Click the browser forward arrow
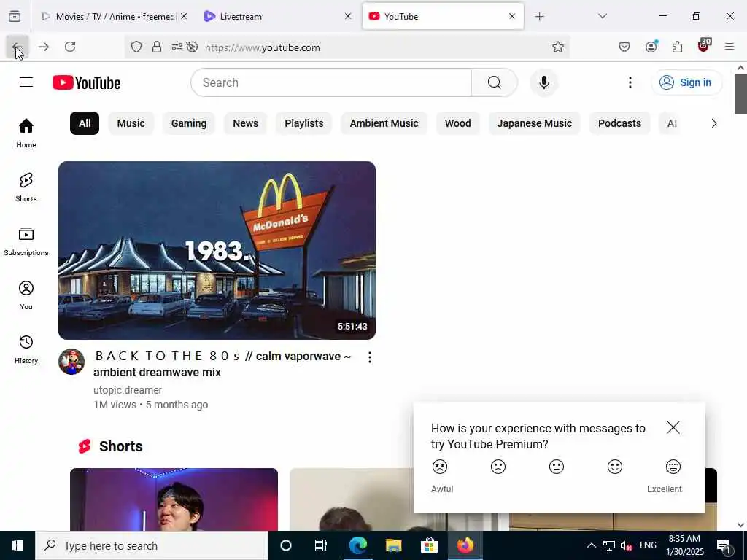Image resolution: width=747 pixels, height=560 pixels. 44,47
